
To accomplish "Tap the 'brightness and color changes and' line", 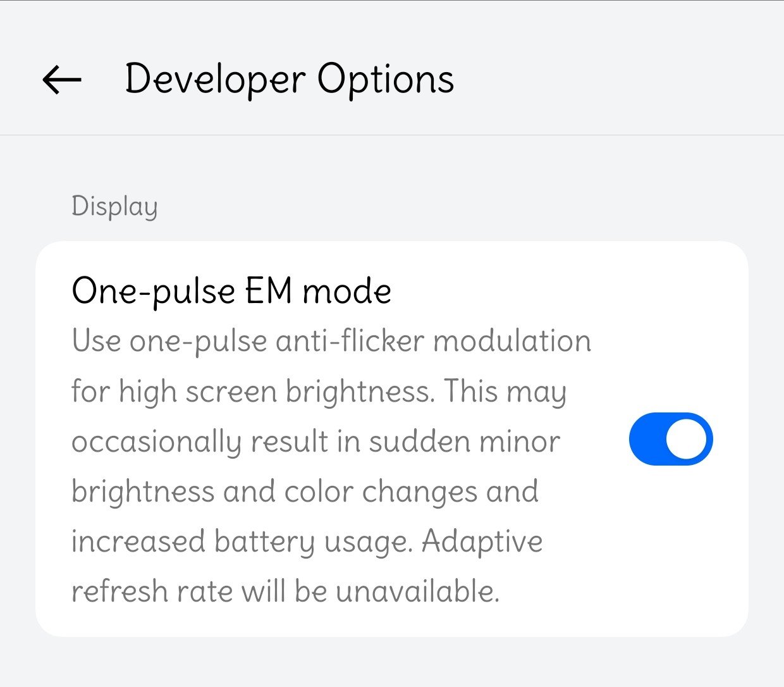I will click(305, 492).
